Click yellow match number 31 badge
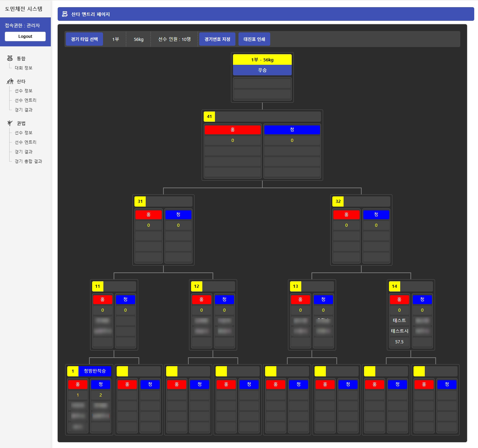This screenshot has width=478, height=448. coord(140,201)
